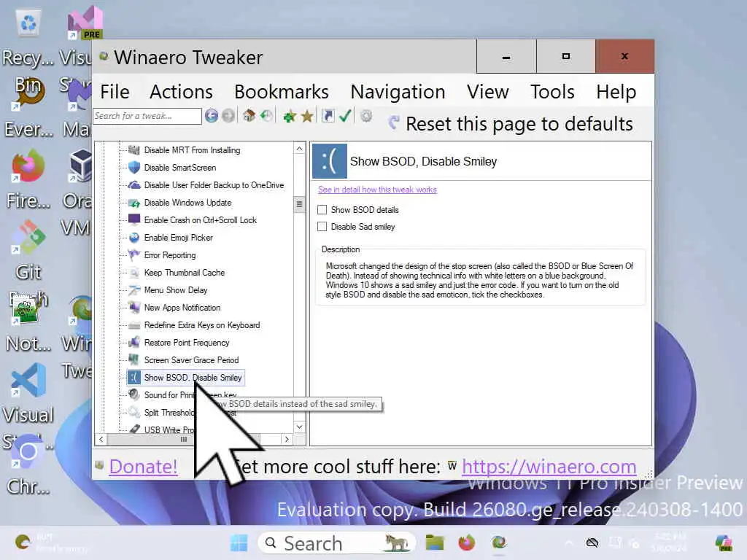Open the Actions menu
Screen dimensions: 747x560
coord(181,92)
